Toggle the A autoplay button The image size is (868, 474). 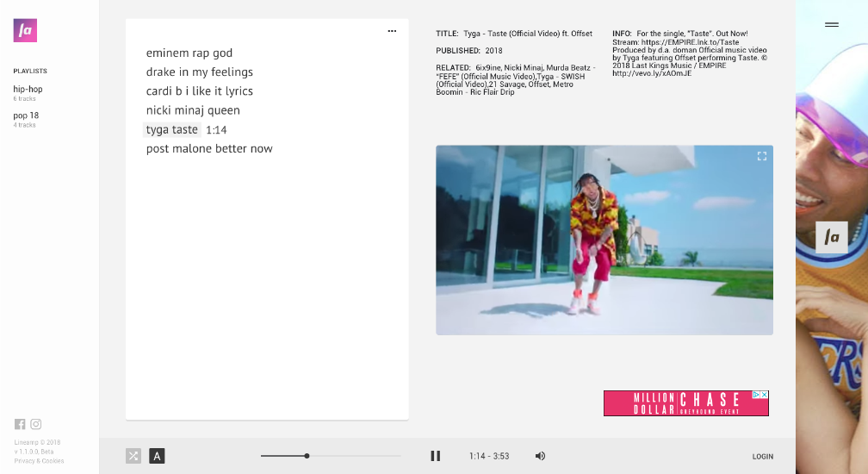point(157,456)
